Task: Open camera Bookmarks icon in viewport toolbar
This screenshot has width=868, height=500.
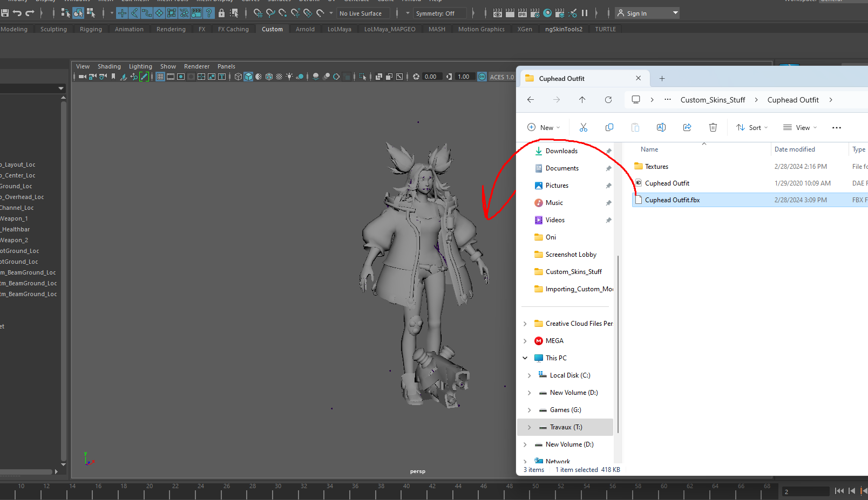Action: (113, 77)
